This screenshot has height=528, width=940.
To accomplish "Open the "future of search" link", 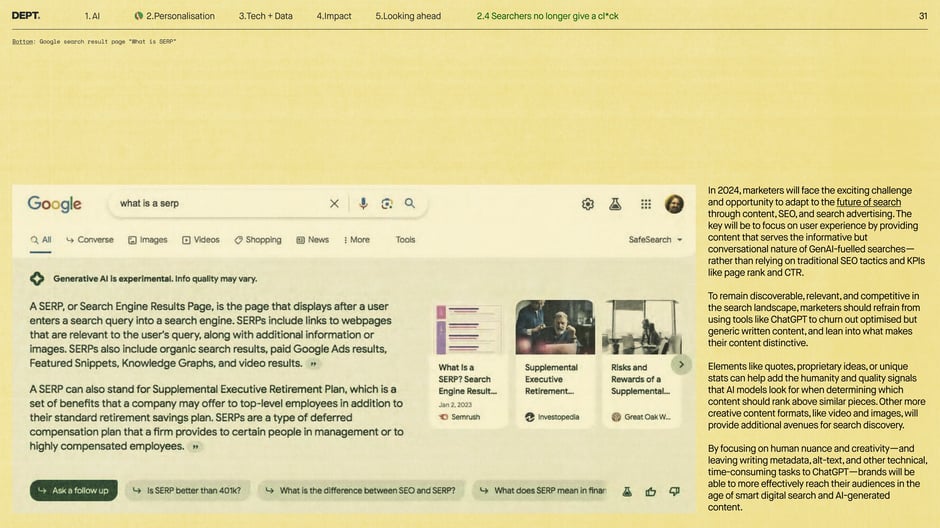I will pyautogui.click(x=868, y=203).
